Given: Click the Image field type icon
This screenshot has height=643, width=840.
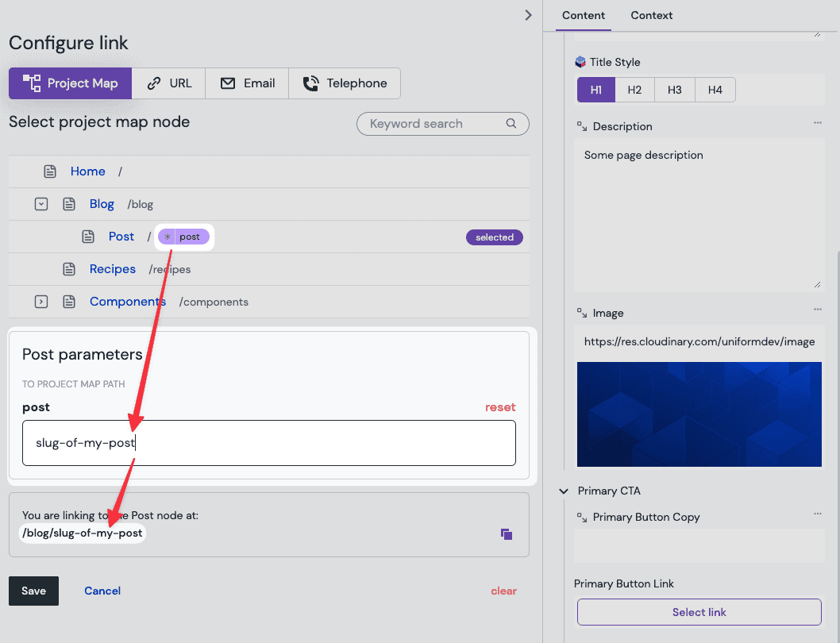Looking at the screenshot, I should click(x=582, y=313).
